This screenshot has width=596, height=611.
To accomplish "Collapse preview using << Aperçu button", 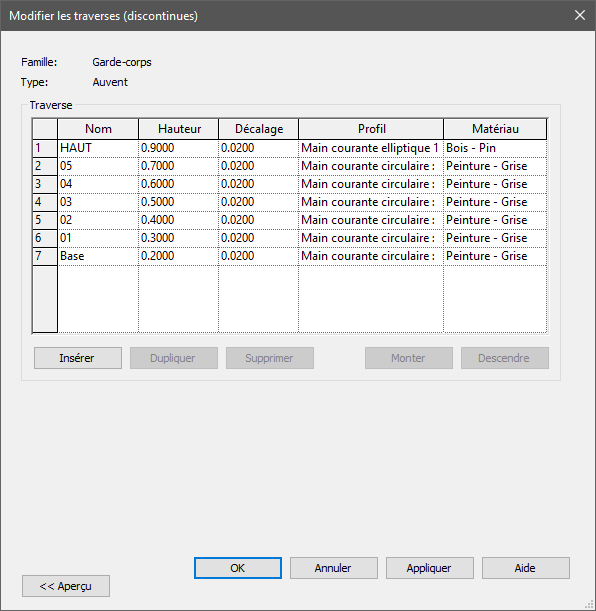I will pos(66,586).
